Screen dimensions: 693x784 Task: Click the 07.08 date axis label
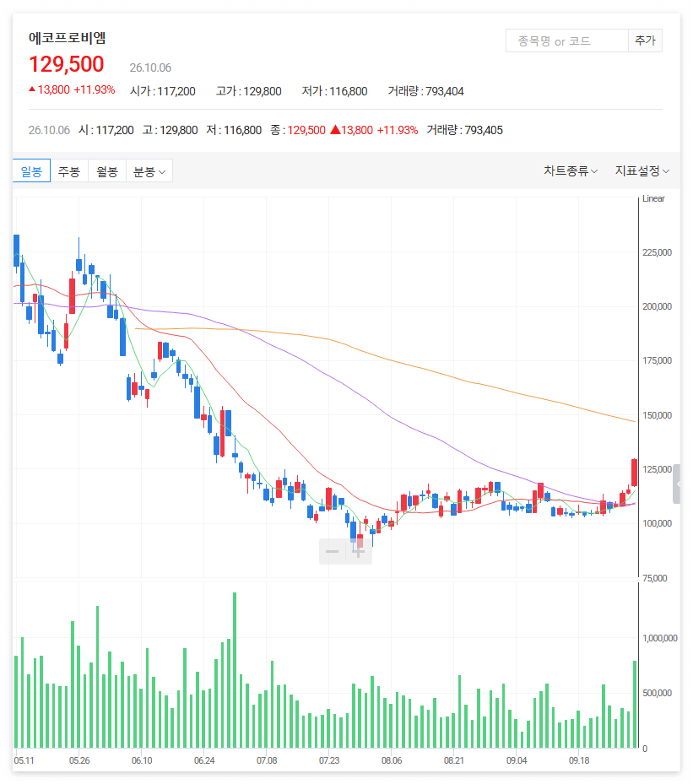tap(267, 760)
